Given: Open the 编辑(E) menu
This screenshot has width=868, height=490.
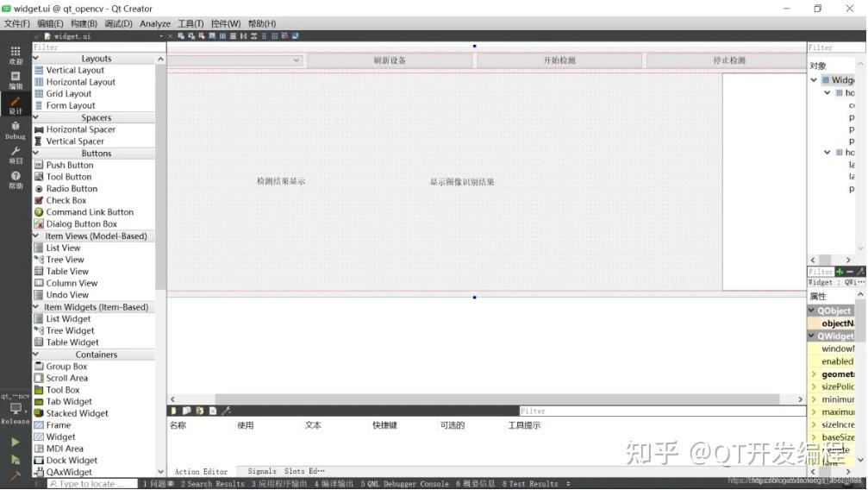Looking at the screenshot, I should [x=50, y=23].
